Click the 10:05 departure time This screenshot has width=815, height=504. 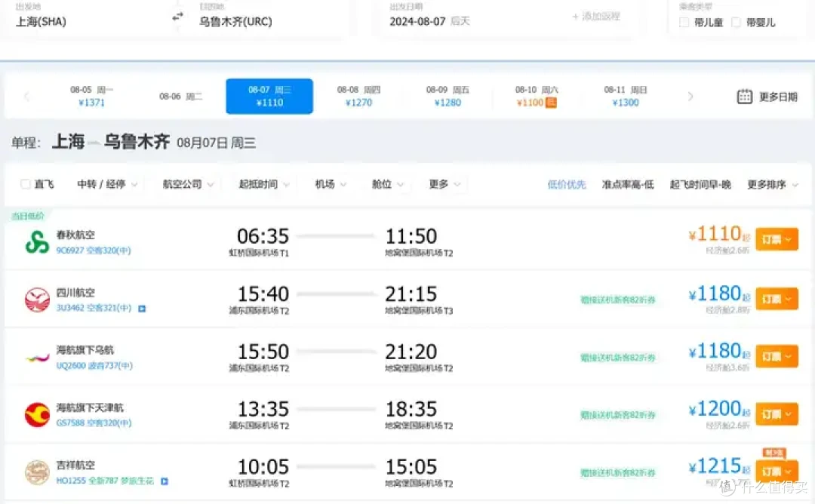point(263,467)
